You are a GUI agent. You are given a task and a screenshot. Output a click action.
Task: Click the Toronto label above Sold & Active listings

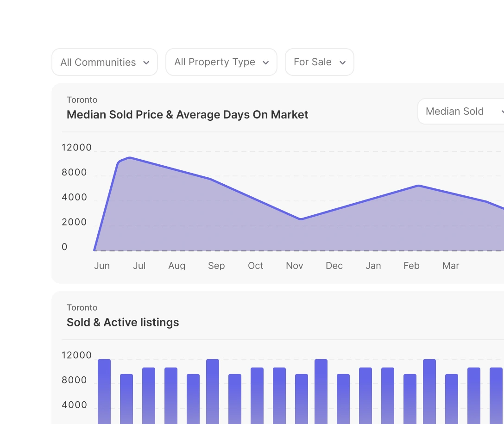point(82,308)
